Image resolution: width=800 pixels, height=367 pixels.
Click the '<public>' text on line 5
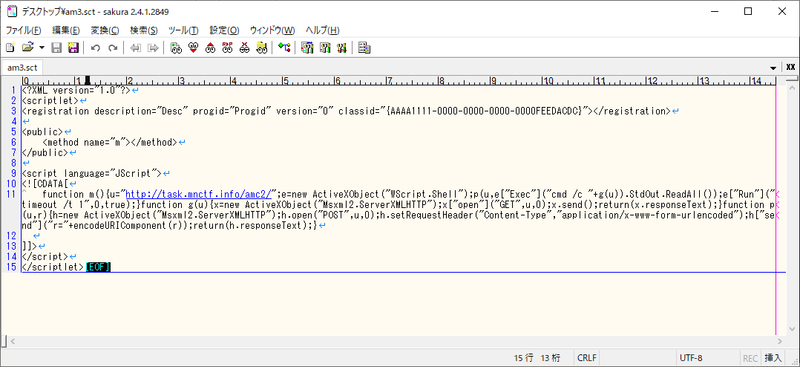tap(42, 132)
